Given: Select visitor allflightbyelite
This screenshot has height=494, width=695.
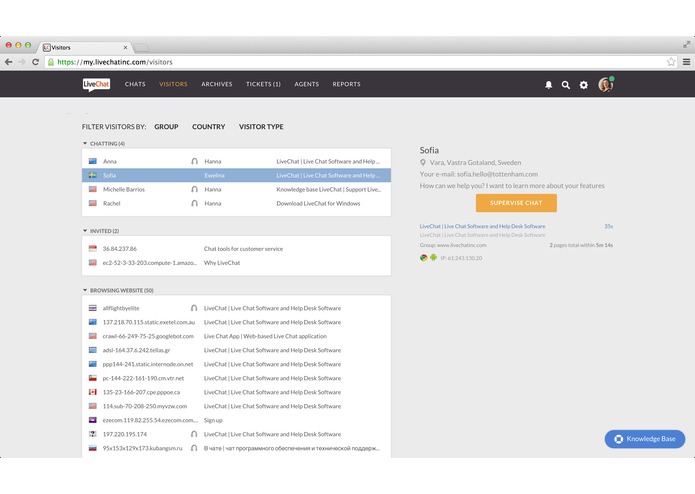Looking at the screenshot, I should pyautogui.click(x=236, y=308).
